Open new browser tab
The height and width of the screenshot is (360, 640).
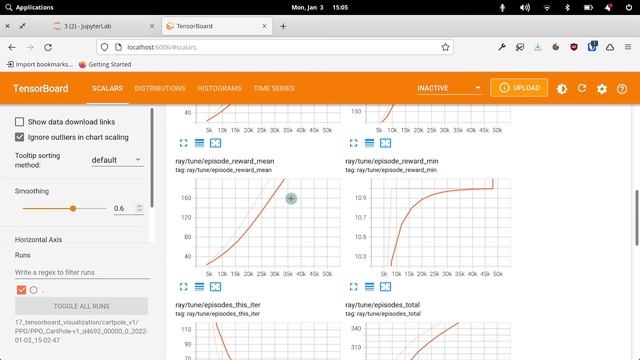click(283, 26)
